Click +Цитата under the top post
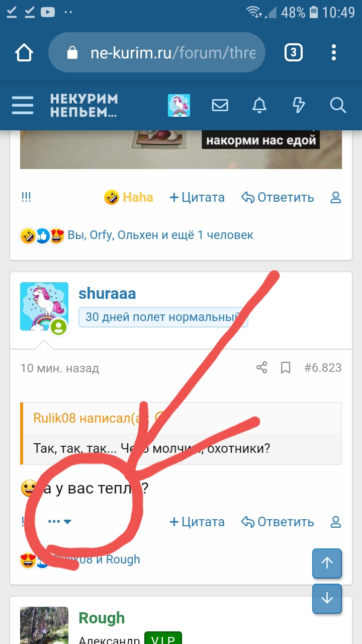Viewport: 362px width, 644px height. coord(197,197)
